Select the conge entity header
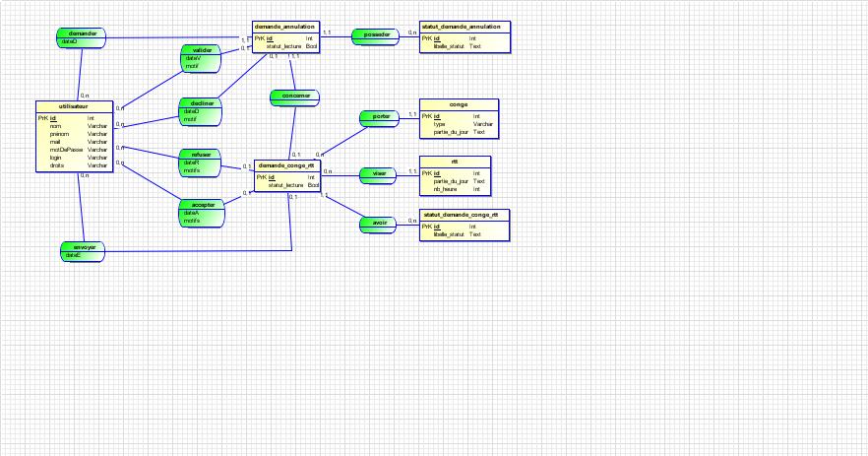 [459, 104]
